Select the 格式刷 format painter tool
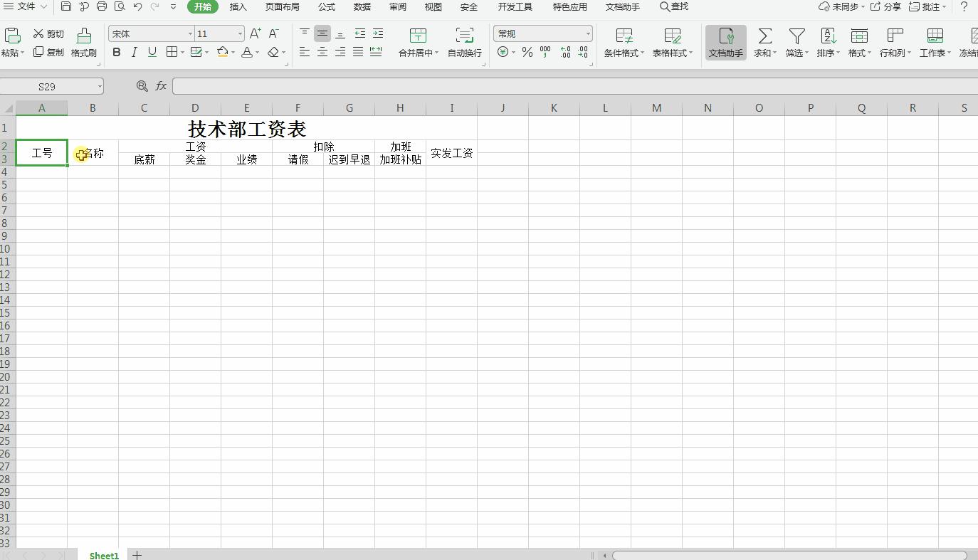 click(83, 41)
